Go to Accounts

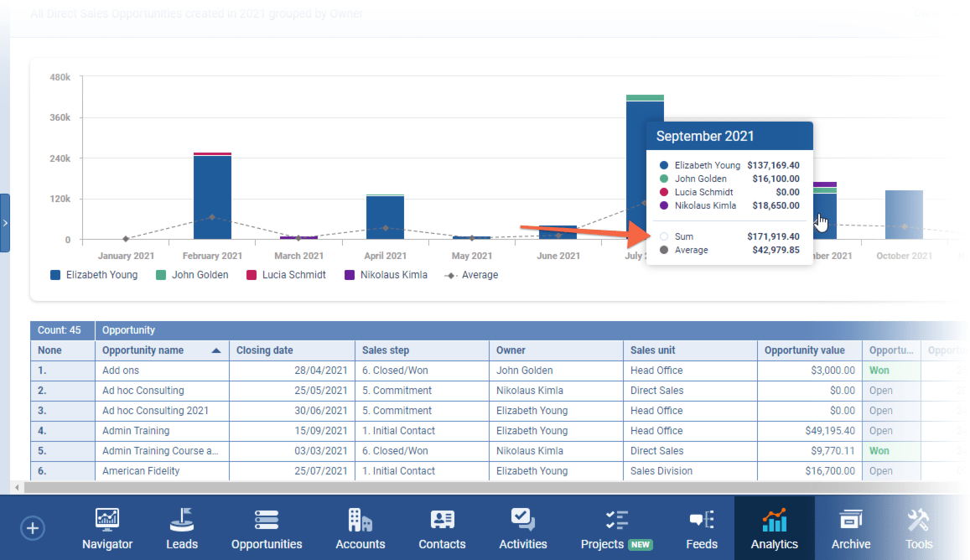click(x=360, y=528)
